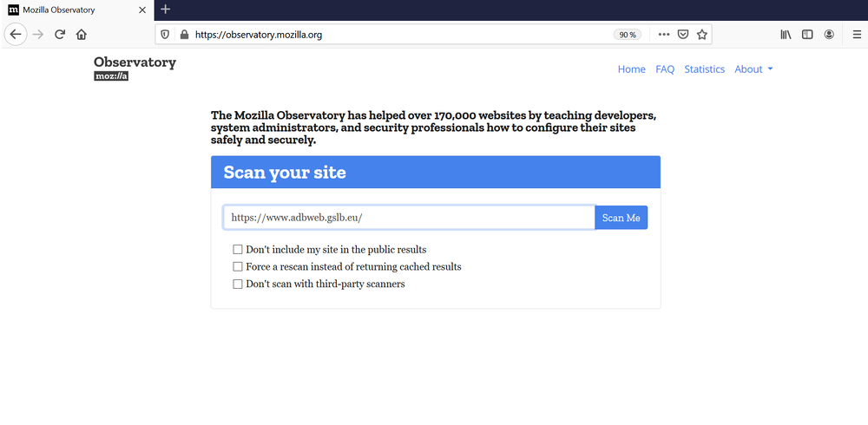This screenshot has width=868, height=425.
Task: Open the FAQ page link
Action: point(665,69)
